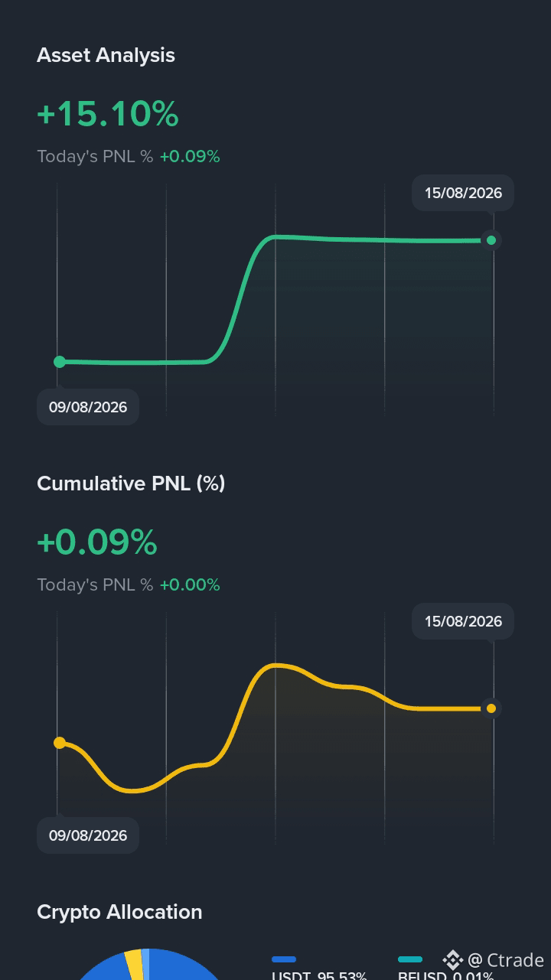
Task: Select the light blue pie slice
Action: pos(145,964)
